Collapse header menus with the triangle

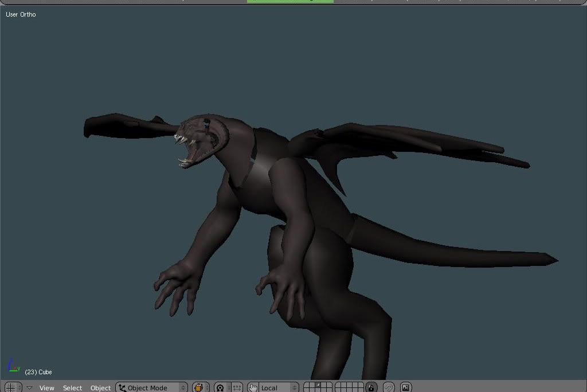tap(29, 388)
